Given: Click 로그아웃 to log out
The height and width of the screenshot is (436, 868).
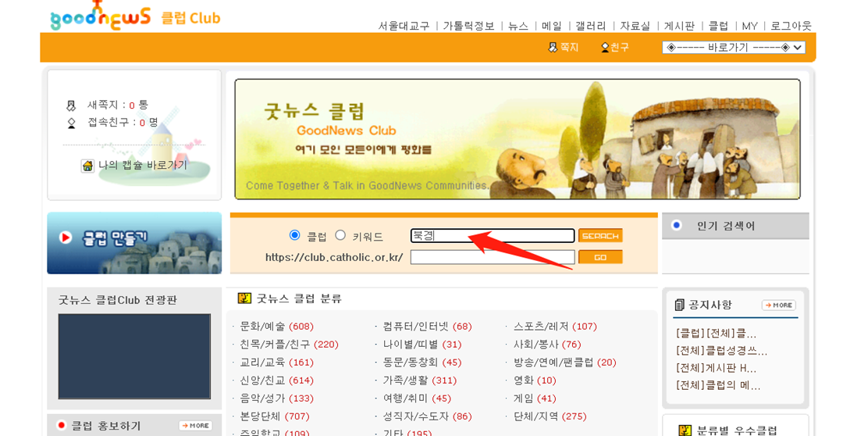Looking at the screenshot, I should 791,26.
